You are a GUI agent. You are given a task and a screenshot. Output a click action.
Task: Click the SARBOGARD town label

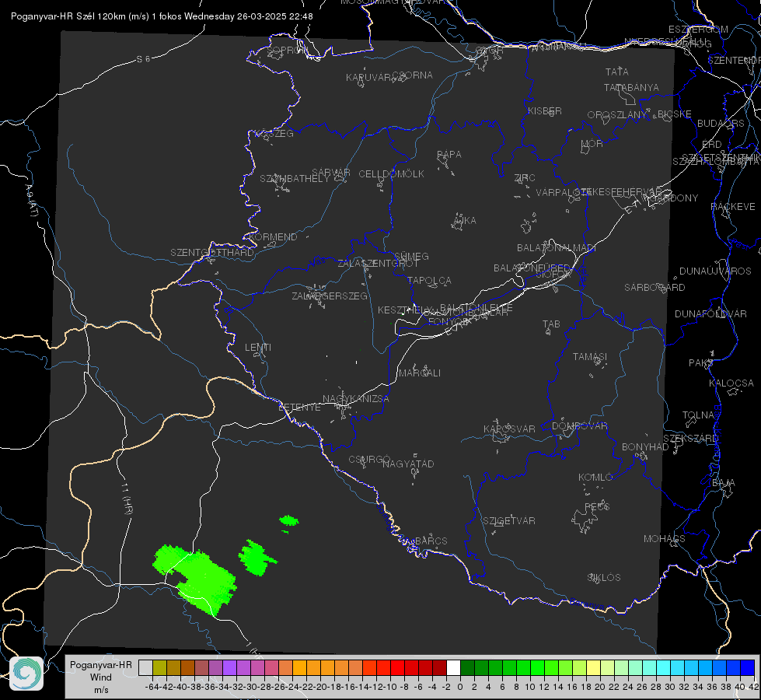point(655,288)
